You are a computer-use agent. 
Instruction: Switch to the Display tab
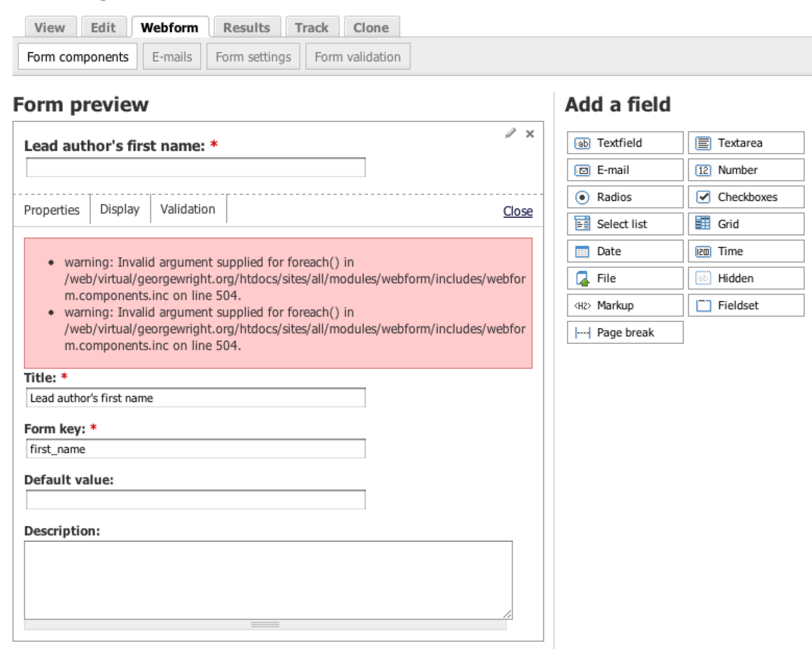pos(120,209)
